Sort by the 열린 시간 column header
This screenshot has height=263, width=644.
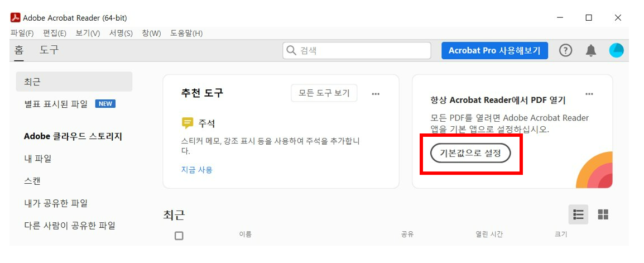click(489, 234)
